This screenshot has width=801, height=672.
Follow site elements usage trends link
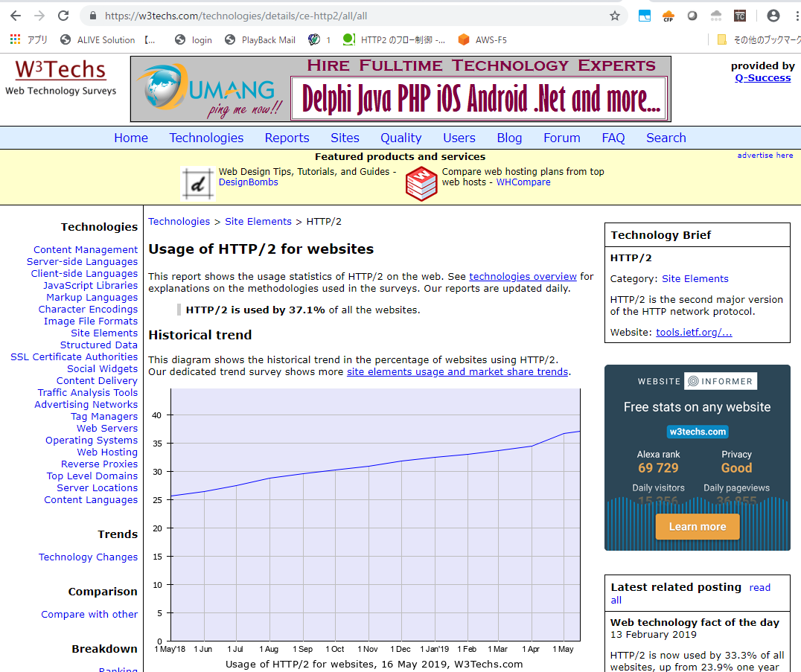(x=457, y=372)
